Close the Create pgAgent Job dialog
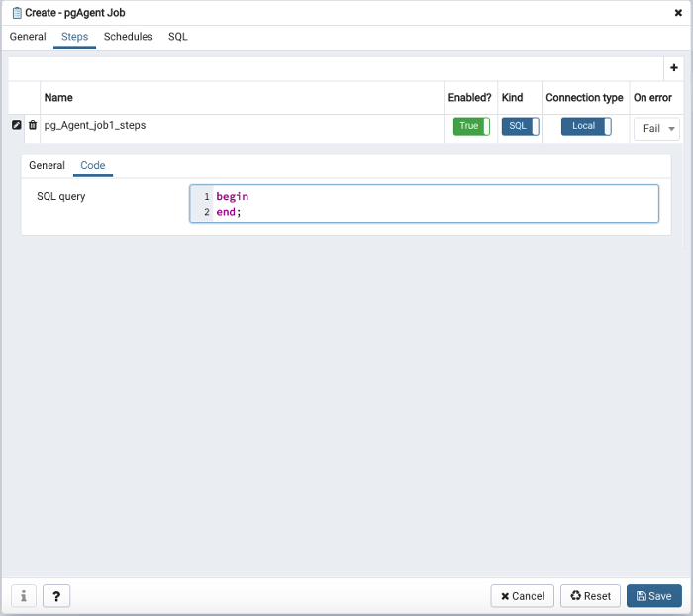693x616 pixels. [x=678, y=13]
